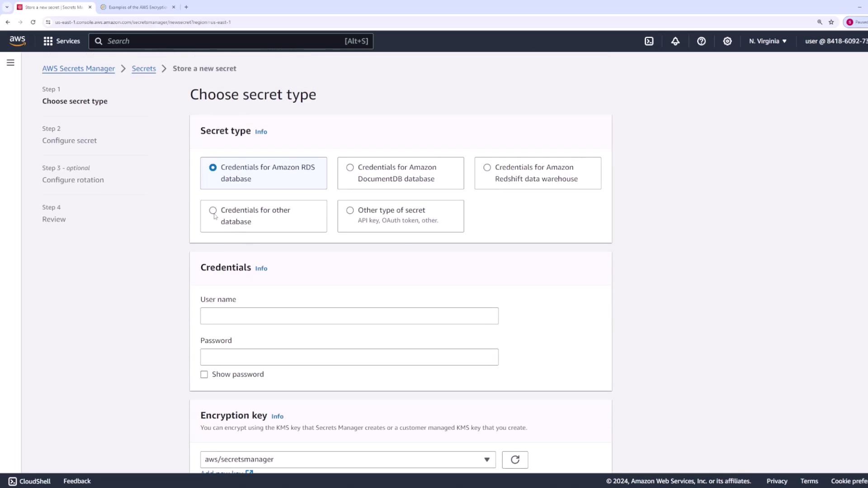
Task: Open the N. Virginia region selector
Action: tap(768, 41)
